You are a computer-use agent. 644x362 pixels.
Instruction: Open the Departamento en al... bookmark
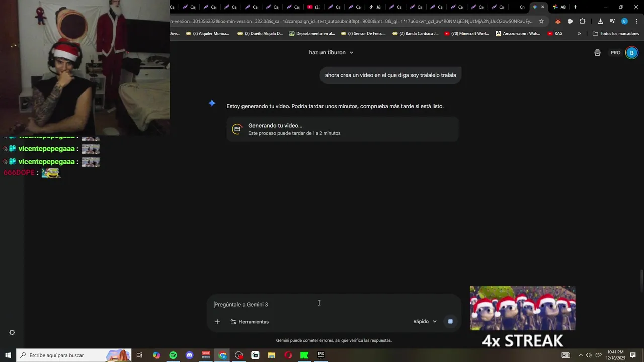(x=311, y=34)
